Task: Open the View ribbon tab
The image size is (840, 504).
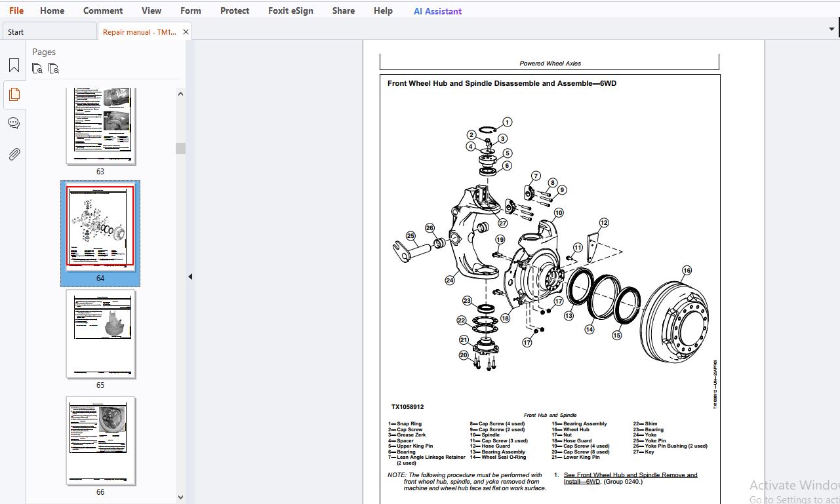Action: tap(151, 10)
